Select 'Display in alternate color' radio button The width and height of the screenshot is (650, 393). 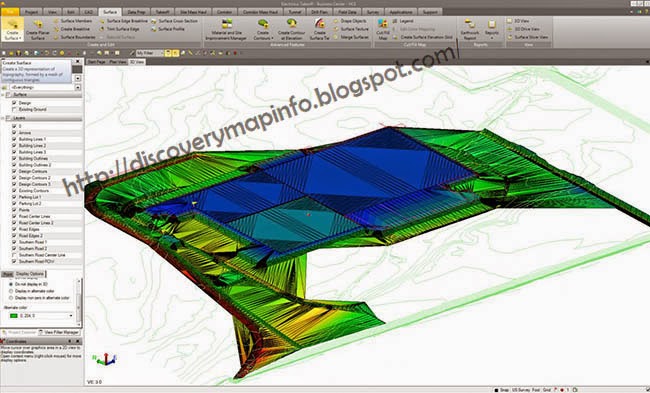[11, 291]
